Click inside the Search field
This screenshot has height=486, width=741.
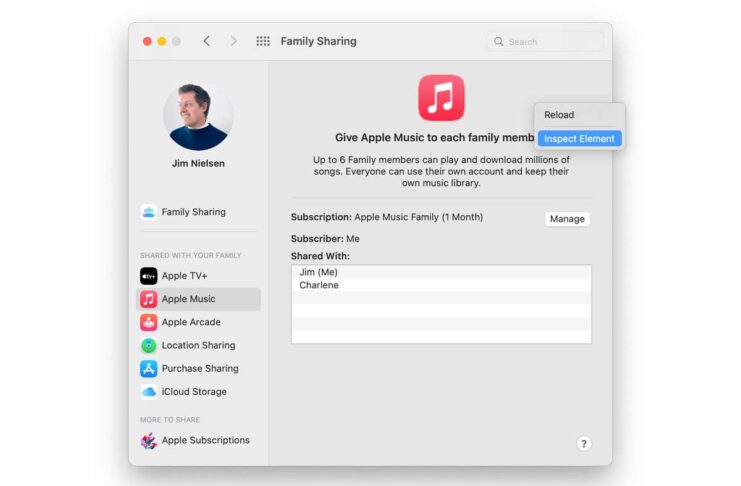(x=545, y=42)
